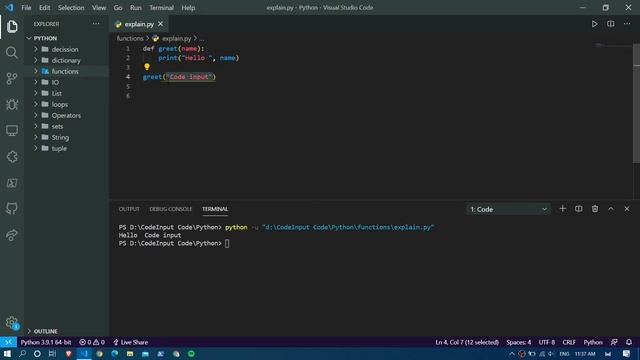Expand the functions folder
The height and width of the screenshot is (360, 640).
68,71
